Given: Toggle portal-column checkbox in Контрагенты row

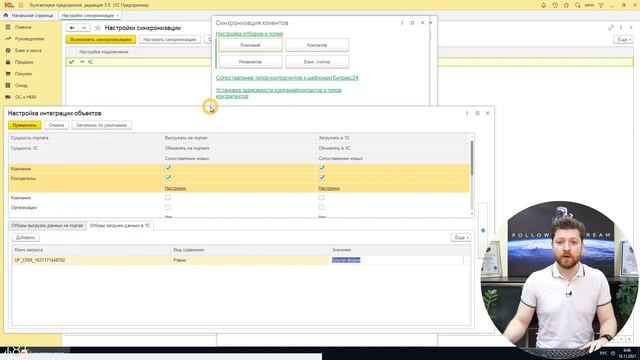Looking at the screenshot, I should (168, 178).
